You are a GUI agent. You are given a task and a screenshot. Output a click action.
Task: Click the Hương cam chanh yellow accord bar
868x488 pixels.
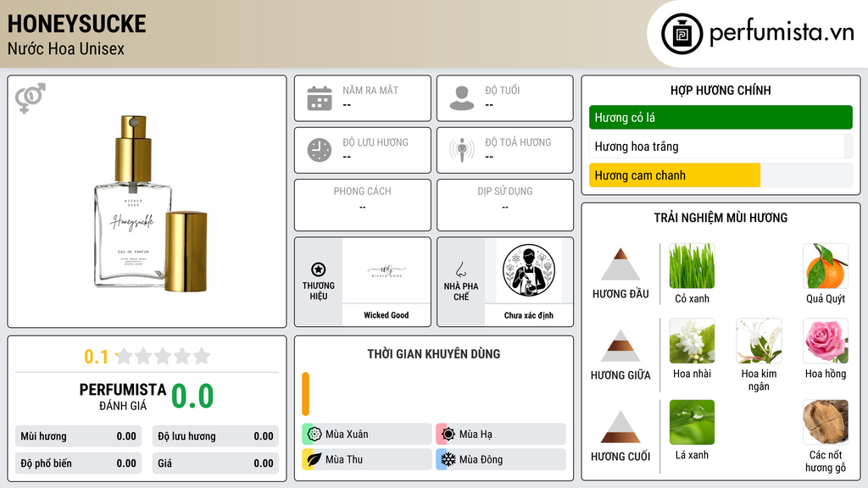[721, 175]
